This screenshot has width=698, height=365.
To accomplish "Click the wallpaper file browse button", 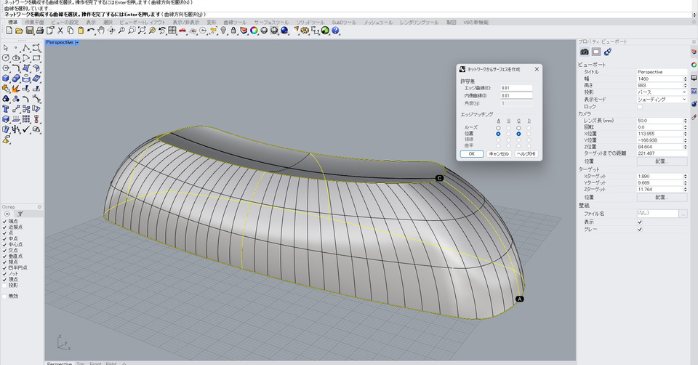I will [x=683, y=214].
